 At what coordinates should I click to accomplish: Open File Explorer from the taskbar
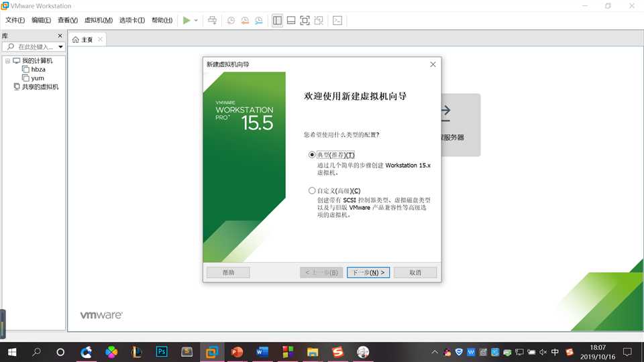(x=313, y=352)
